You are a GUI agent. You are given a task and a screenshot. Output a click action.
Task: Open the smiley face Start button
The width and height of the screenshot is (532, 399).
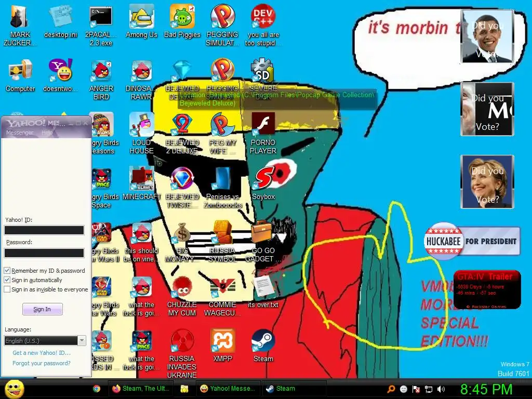click(x=14, y=389)
